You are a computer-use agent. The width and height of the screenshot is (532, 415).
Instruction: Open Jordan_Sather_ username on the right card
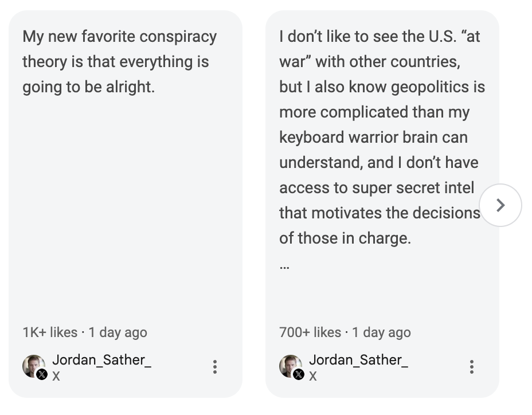click(358, 360)
